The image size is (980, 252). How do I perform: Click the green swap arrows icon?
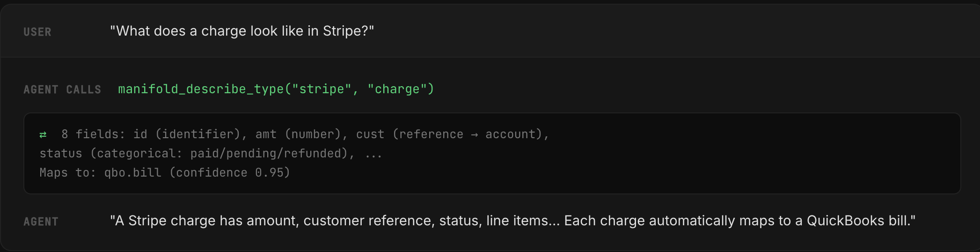coord(43,135)
